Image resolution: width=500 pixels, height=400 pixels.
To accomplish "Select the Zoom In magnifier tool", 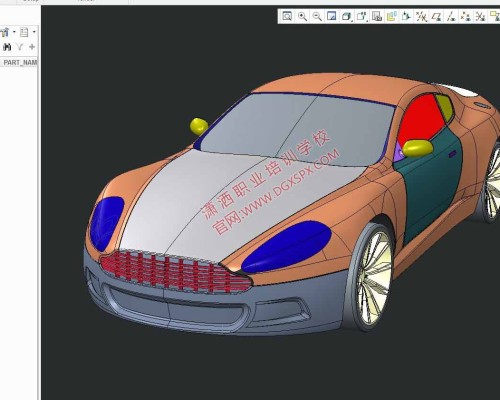I will 302,16.
